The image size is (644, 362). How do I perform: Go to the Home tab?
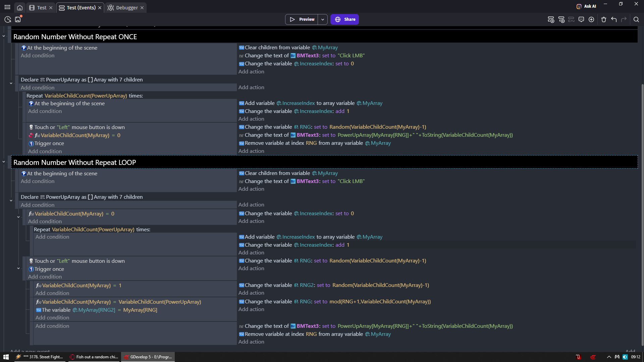coord(20,7)
